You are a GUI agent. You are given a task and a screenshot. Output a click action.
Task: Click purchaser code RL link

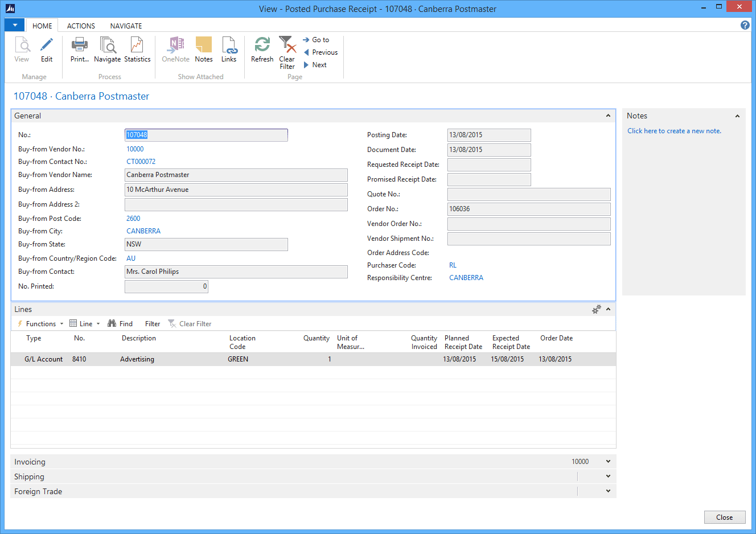click(453, 265)
